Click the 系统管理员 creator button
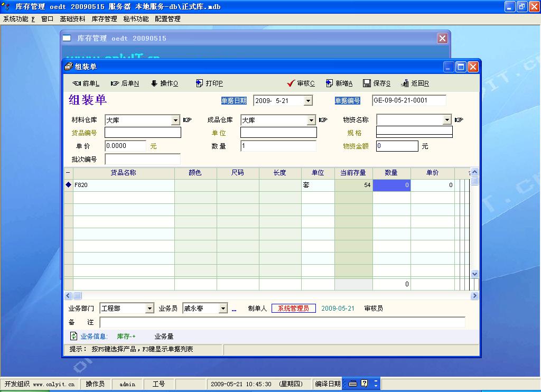 [294, 309]
